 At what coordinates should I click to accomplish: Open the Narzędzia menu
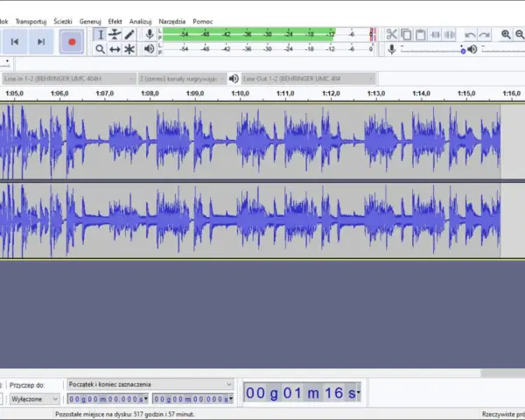point(172,21)
